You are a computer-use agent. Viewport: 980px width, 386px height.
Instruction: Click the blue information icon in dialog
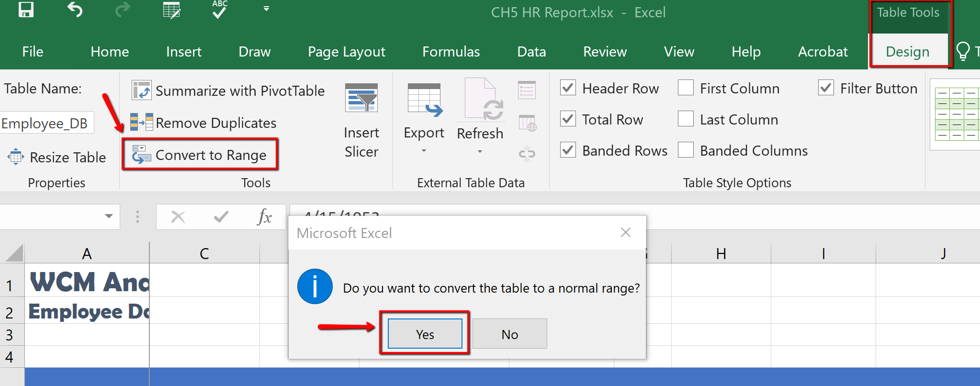315,286
